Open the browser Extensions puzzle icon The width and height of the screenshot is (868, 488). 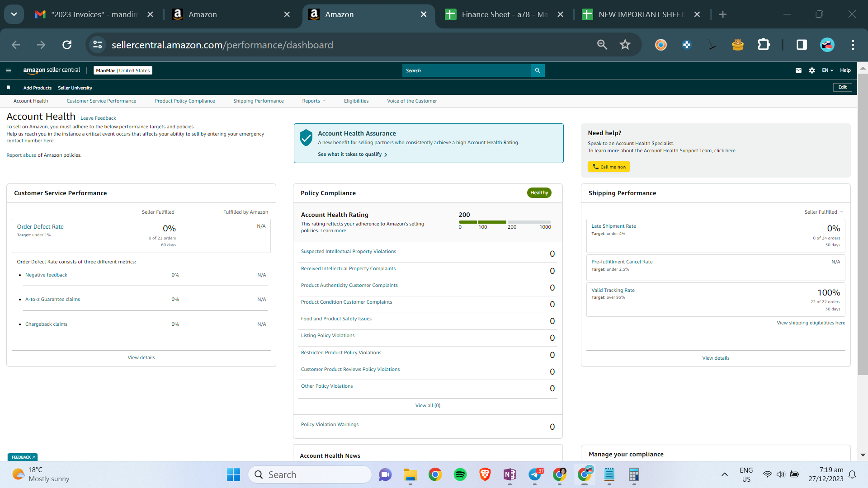point(764,45)
